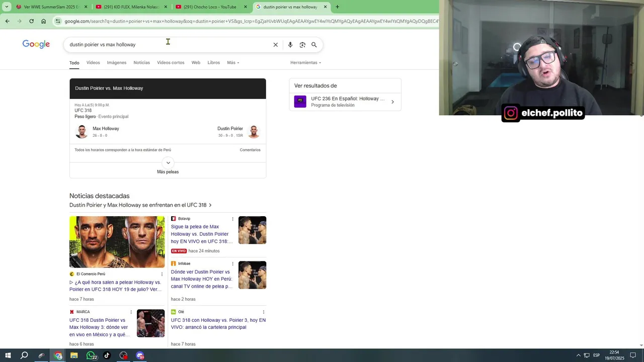Open the Bolavip article thumbnail image
The width and height of the screenshot is (644, 362).
tap(252, 230)
